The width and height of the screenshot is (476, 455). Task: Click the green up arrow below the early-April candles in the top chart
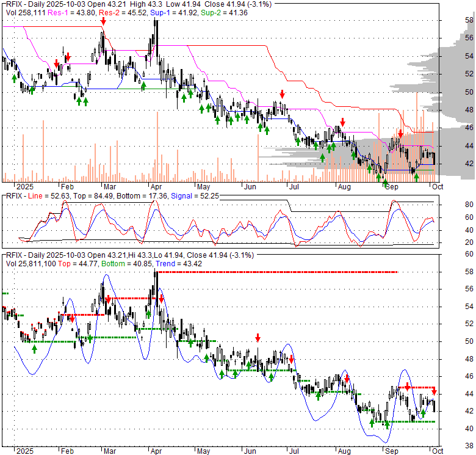pos(143,86)
